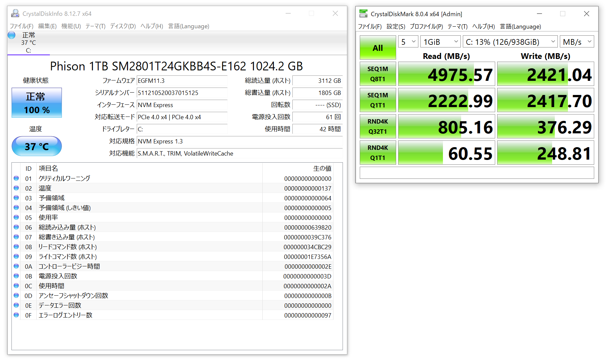Click status orb for ID 02 温度 row
The width and height of the screenshot is (607, 364).
(x=16, y=188)
